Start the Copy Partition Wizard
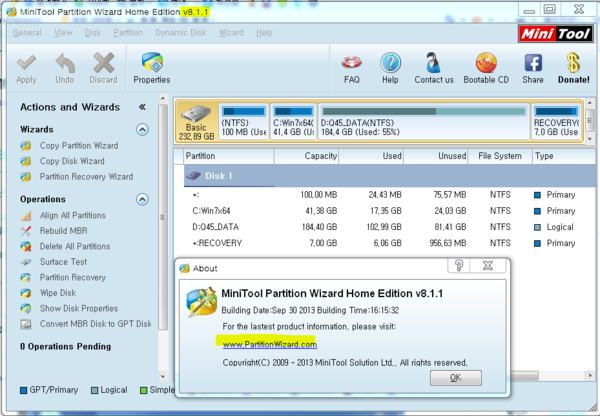Image resolution: width=600 pixels, height=416 pixels. tap(79, 146)
